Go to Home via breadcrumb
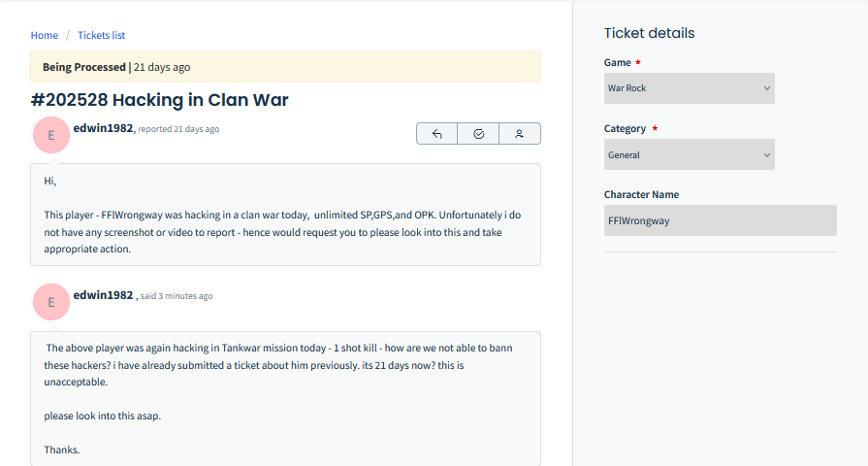This screenshot has height=466, width=868. tap(45, 36)
